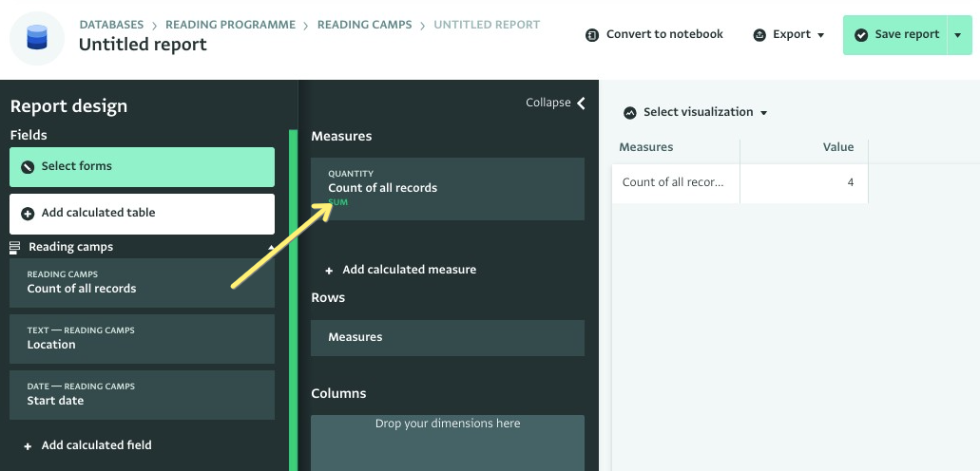The width and height of the screenshot is (980, 471).
Task: Open the Select visualization dropdown
Action: coord(696,112)
